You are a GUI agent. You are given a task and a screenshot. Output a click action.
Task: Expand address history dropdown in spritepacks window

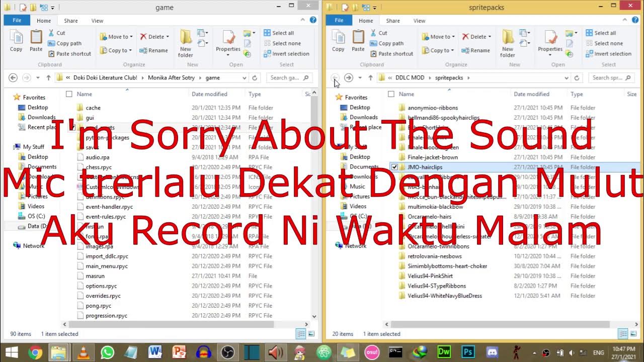coord(567,78)
